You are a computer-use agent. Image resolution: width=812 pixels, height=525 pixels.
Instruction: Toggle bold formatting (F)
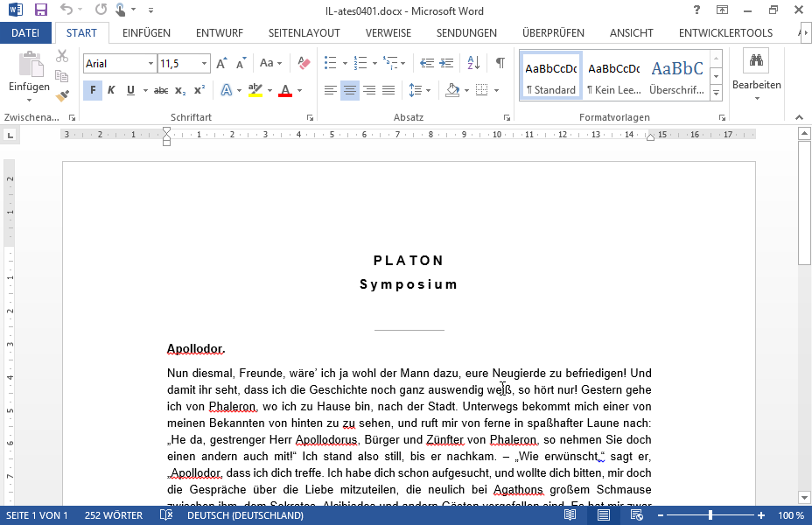tap(93, 91)
